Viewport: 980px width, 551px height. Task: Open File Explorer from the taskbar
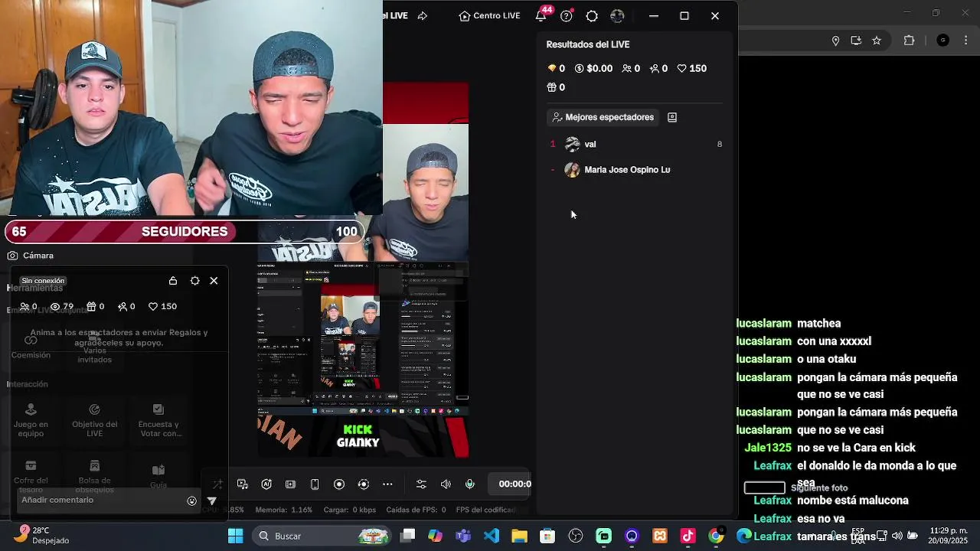coord(519,536)
